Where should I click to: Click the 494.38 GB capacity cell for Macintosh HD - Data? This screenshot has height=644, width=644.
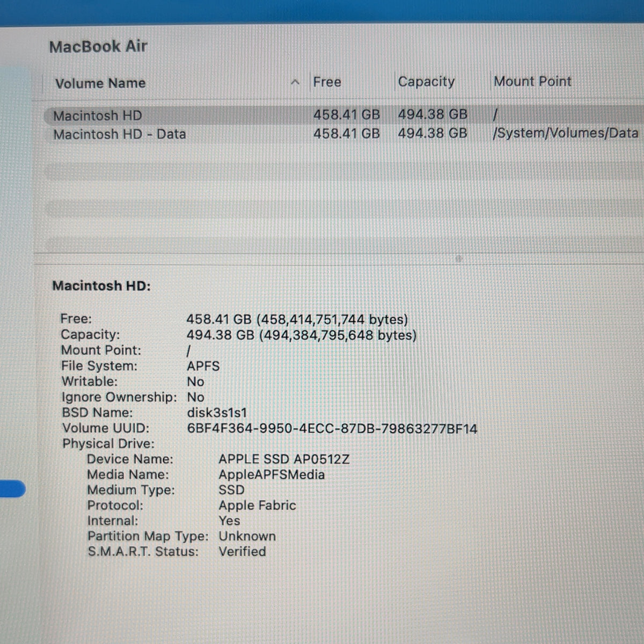tap(433, 133)
